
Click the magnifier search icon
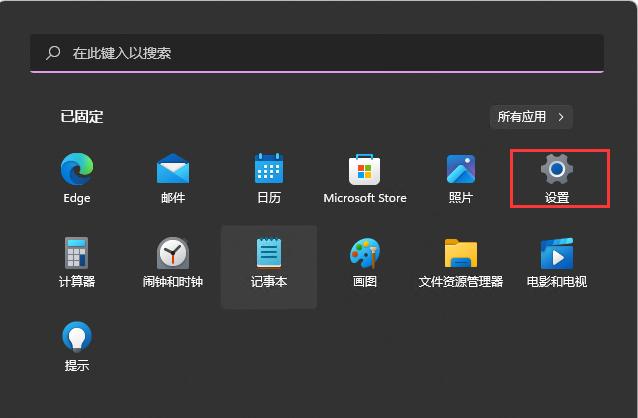[x=53, y=53]
